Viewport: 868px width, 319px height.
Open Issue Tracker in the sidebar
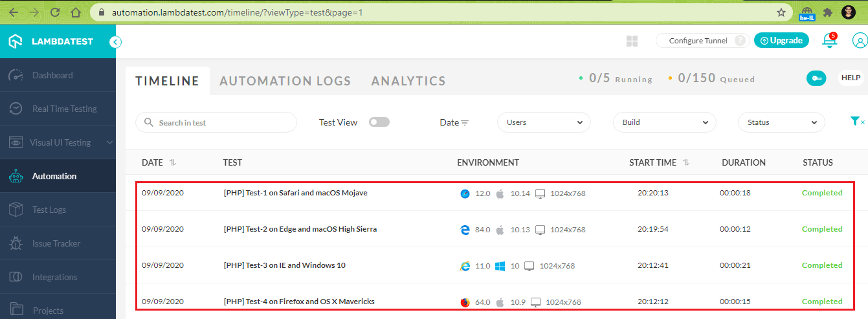click(x=58, y=243)
